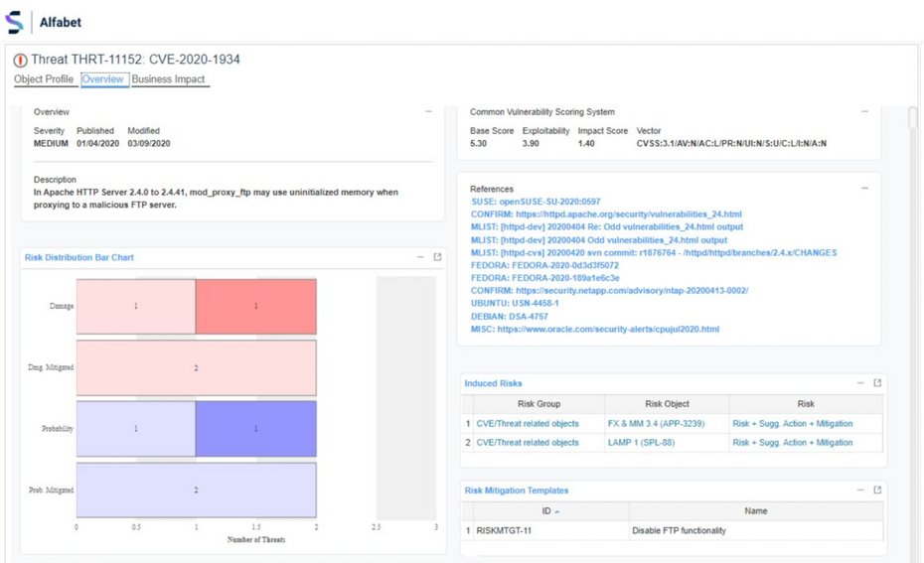Click the Base Score value 5.30
The image size is (924, 563).
click(x=479, y=143)
